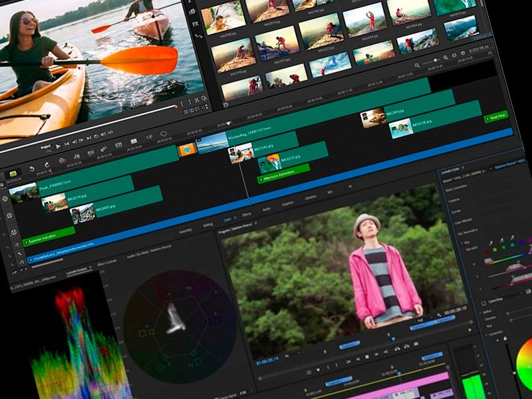Image resolution: width=532 pixels, height=399 pixels.
Task: Toggle the volume speaker icon in player
Action: coord(103,135)
